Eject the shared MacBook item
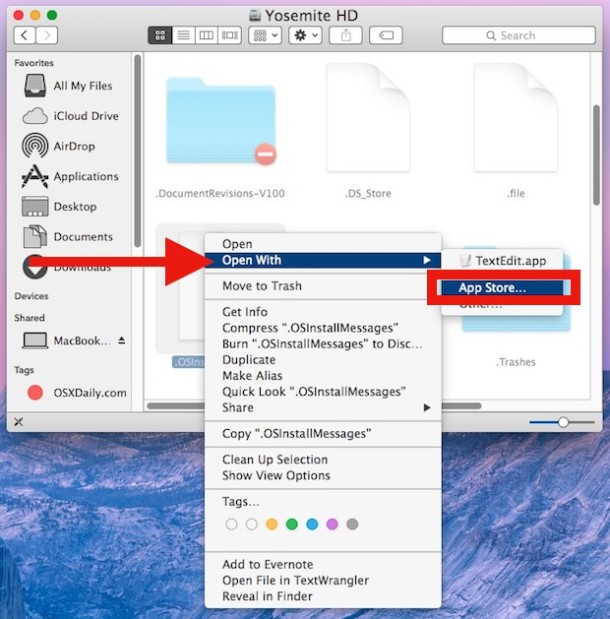This screenshot has height=619, width=610. (122, 340)
